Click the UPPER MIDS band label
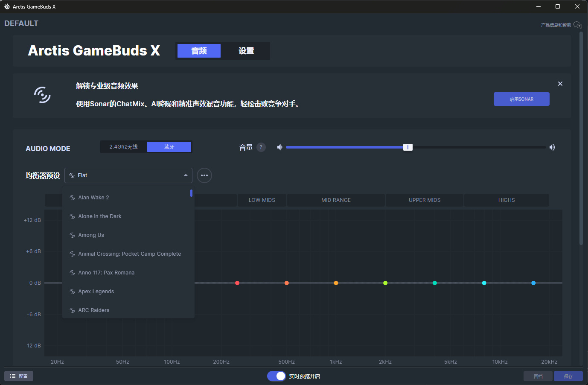The height and width of the screenshot is (385, 588). click(425, 200)
